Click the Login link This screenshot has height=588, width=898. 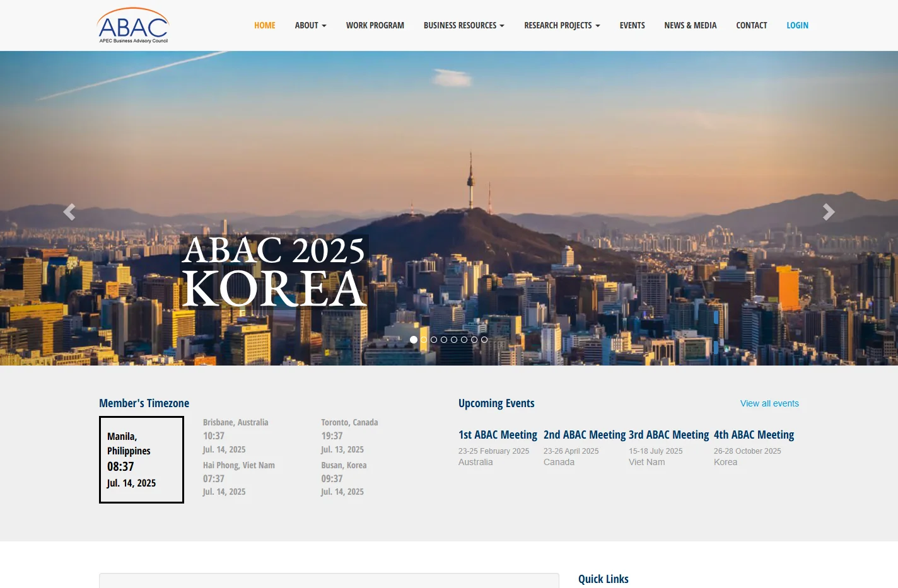click(797, 25)
